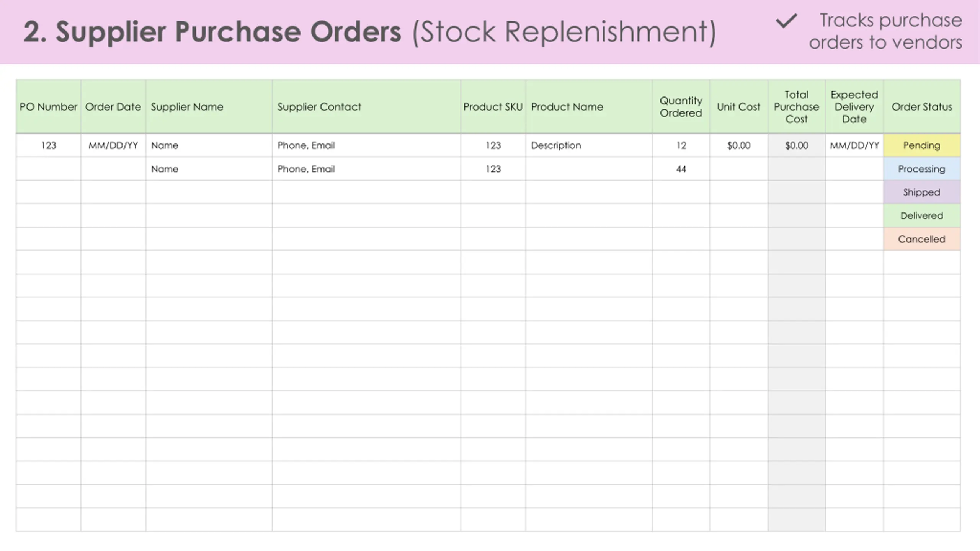Screen dimensions: 980x551
Task: Select the quantity cell showing 44
Action: click(681, 169)
